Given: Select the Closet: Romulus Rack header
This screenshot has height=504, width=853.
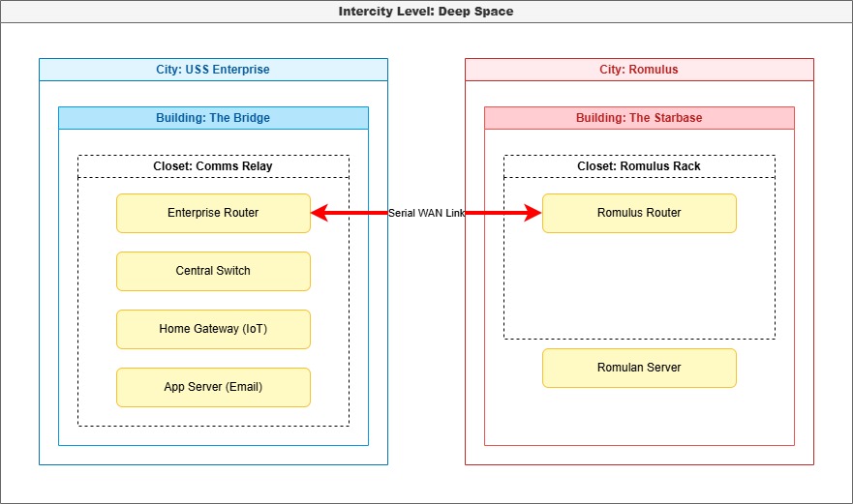Looking at the screenshot, I should (x=639, y=166).
